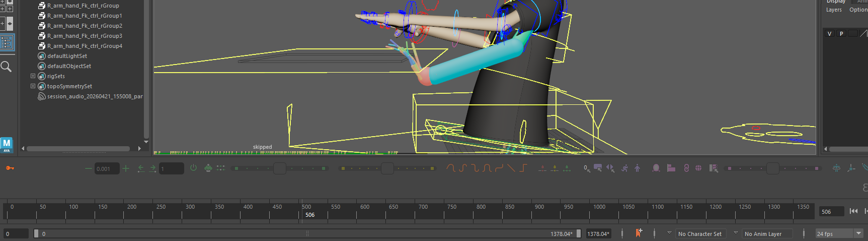Expand the rigSets node
This screenshot has width=868, height=241.
(33, 76)
